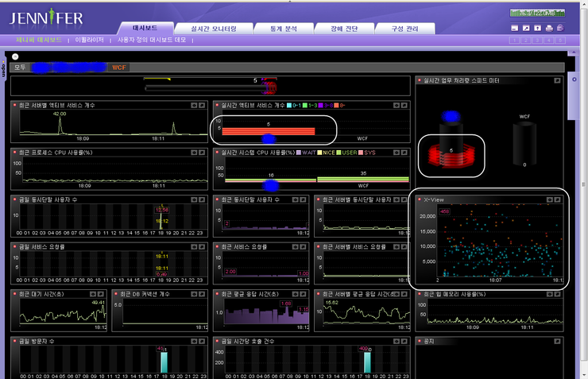Click the NICE legend swatch
This screenshot has width=588, height=379.
pyautogui.click(x=319, y=153)
